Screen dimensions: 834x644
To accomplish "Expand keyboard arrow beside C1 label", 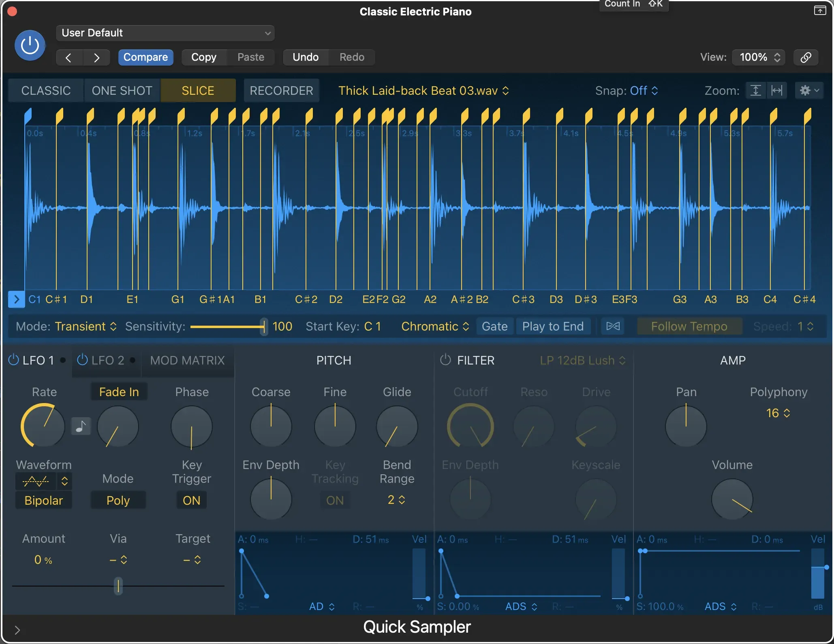I will point(16,299).
